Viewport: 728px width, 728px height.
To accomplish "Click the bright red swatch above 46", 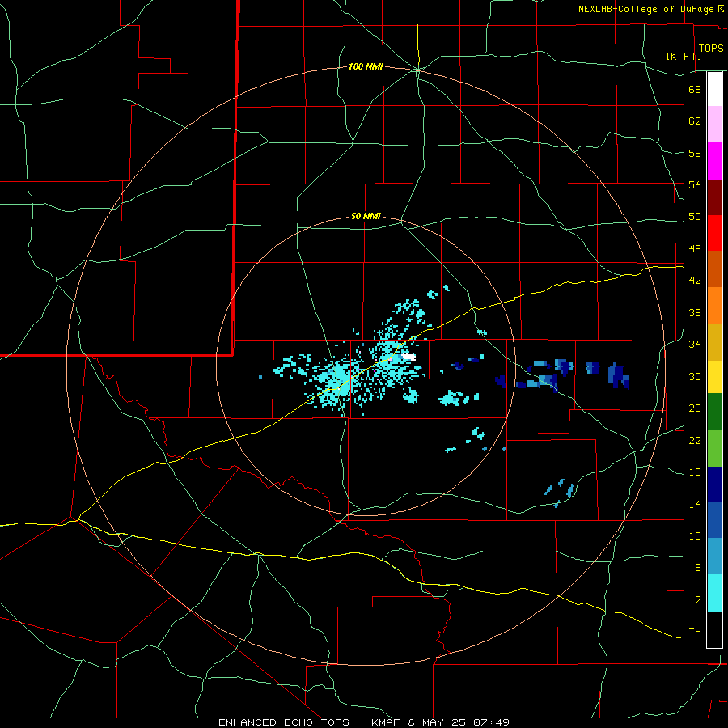I will 714,233.
